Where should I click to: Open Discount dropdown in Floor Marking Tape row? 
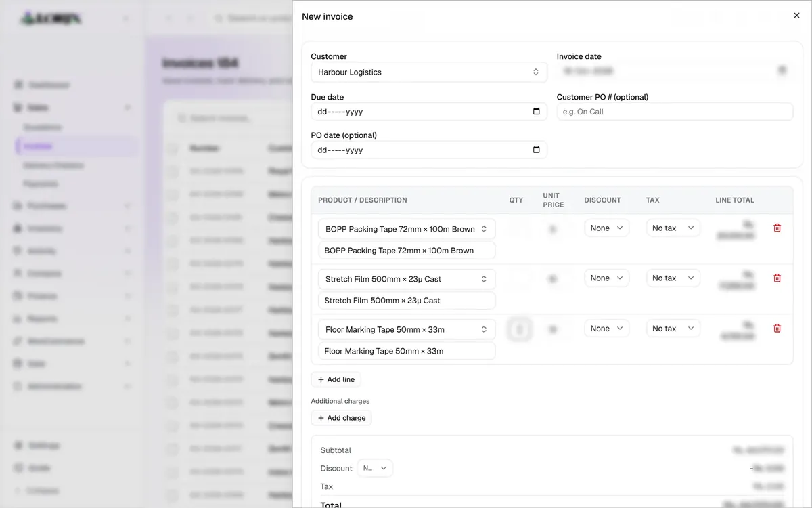[606, 329]
